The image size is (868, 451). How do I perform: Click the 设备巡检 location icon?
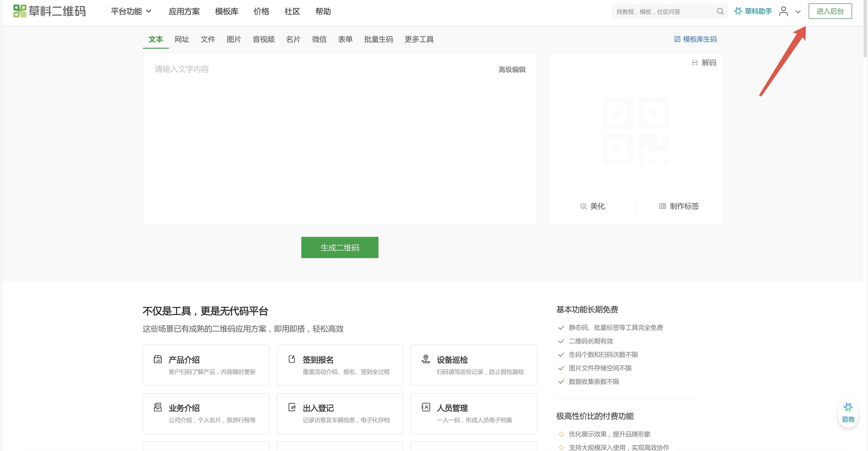click(x=426, y=359)
